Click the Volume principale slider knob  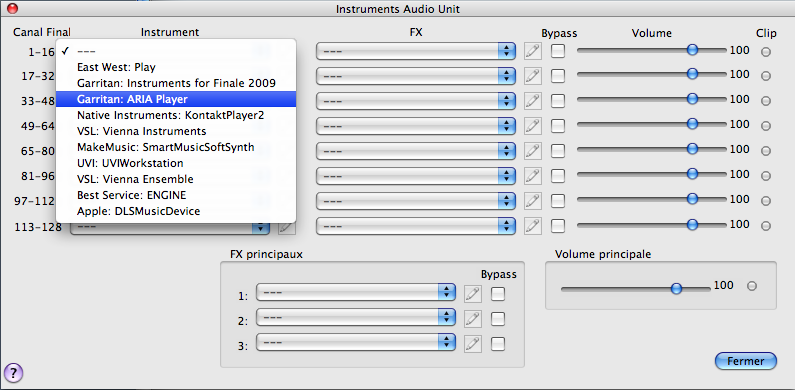676,288
